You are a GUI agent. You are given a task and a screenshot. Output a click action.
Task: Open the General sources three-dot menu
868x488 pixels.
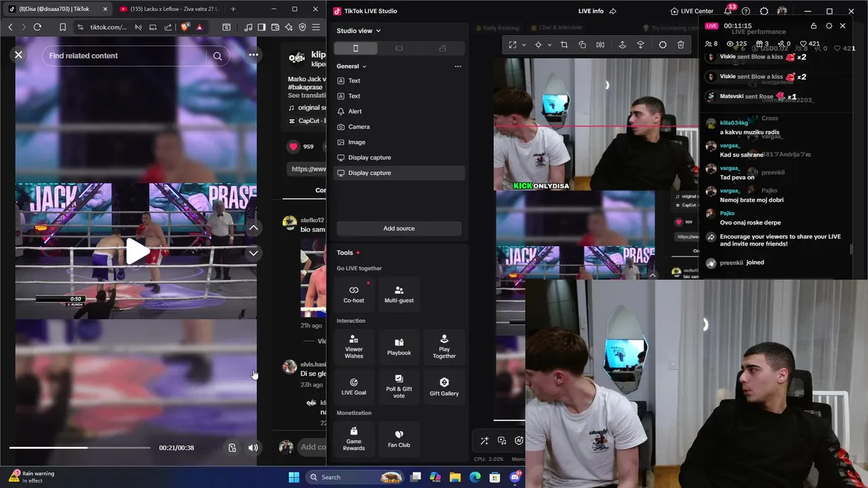tap(458, 66)
